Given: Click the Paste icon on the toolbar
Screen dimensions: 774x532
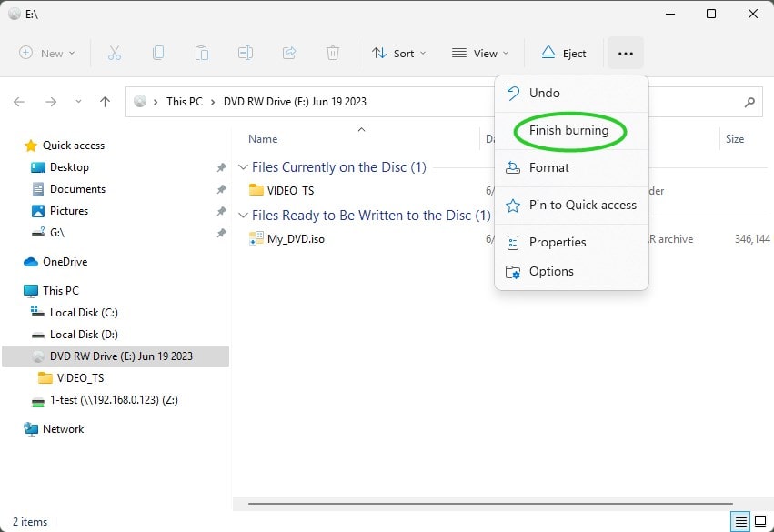Looking at the screenshot, I should (202, 53).
